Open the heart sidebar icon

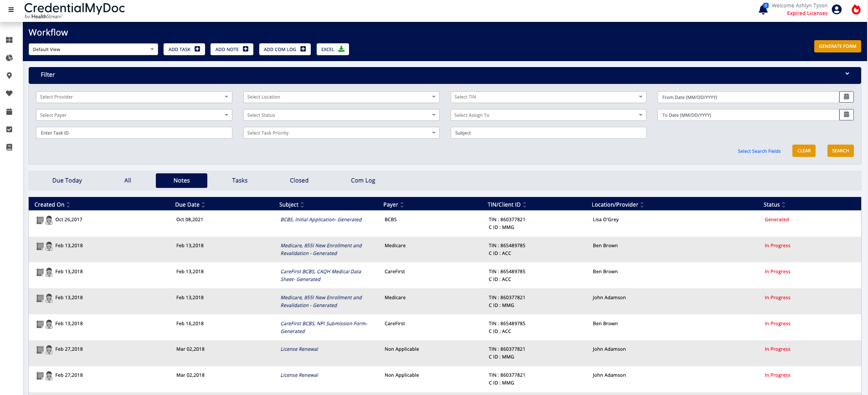tap(9, 94)
